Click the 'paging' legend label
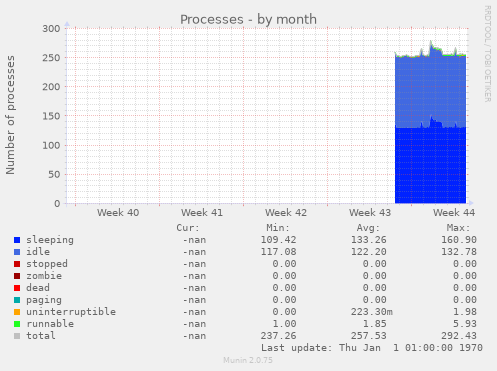 click(x=44, y=300)
